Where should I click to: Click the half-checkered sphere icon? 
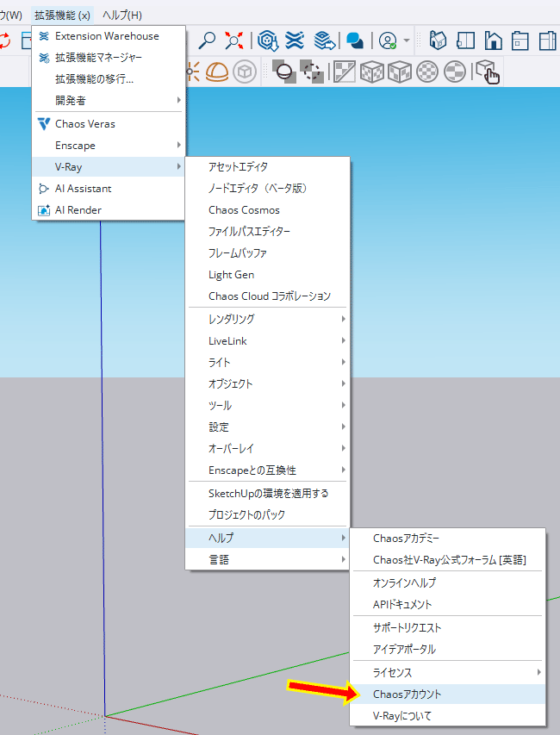455,72
